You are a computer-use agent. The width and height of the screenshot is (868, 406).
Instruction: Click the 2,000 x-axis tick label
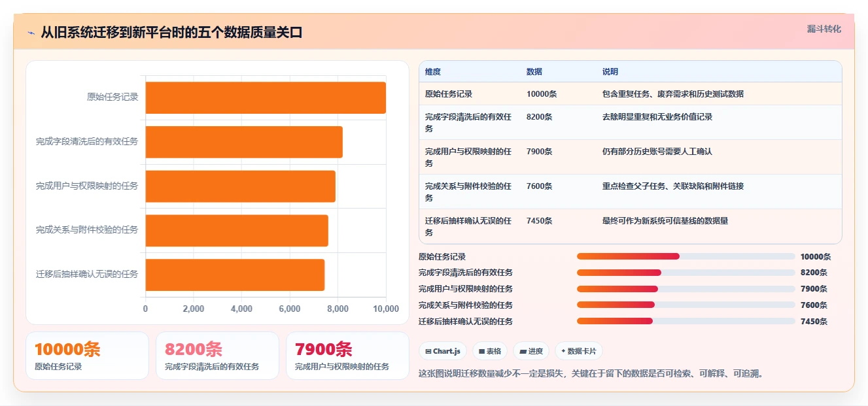click(x=194, y=309)
